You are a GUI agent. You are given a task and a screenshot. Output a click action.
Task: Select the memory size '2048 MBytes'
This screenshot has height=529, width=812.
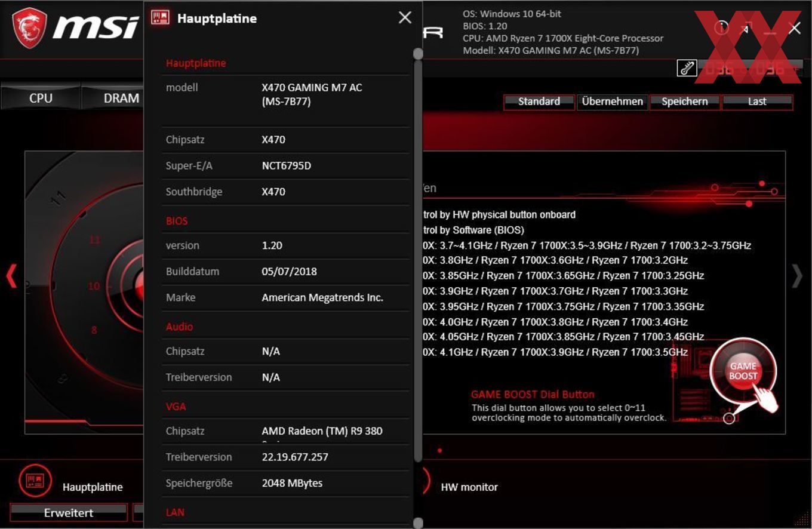click(x=292, y=484)
